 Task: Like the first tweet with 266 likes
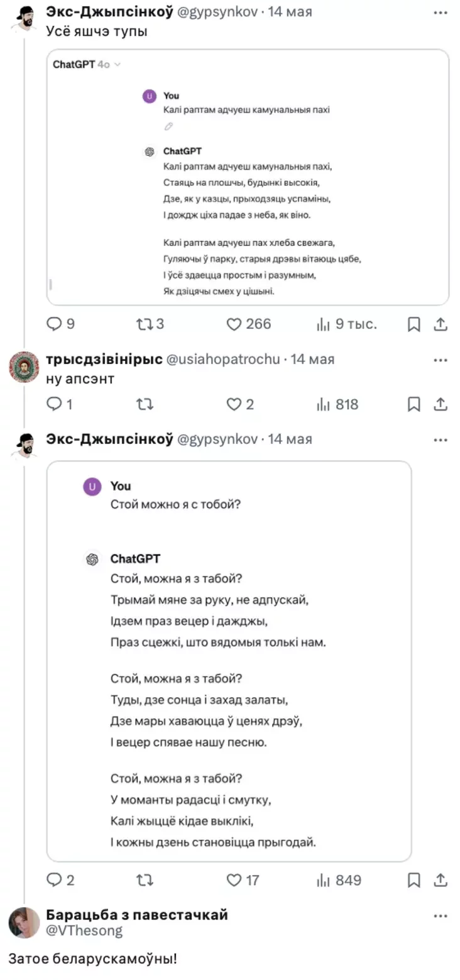coord(234,324)
